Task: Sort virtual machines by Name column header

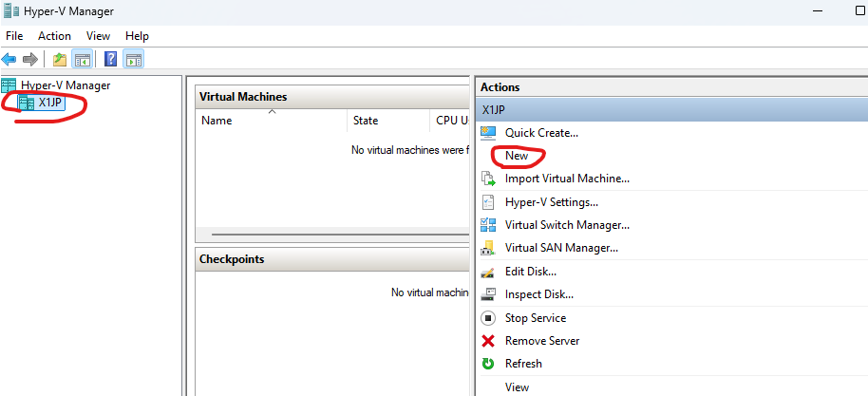Action: coord(217,121)
